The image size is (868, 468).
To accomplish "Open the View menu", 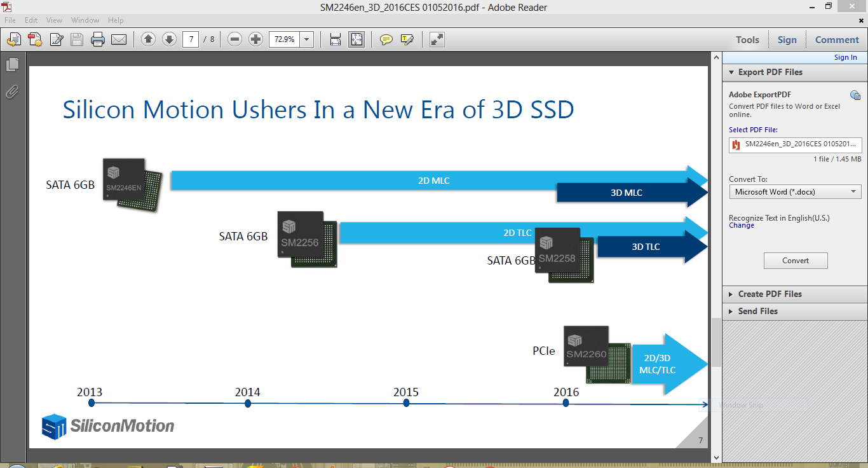I will click(54, 20).
